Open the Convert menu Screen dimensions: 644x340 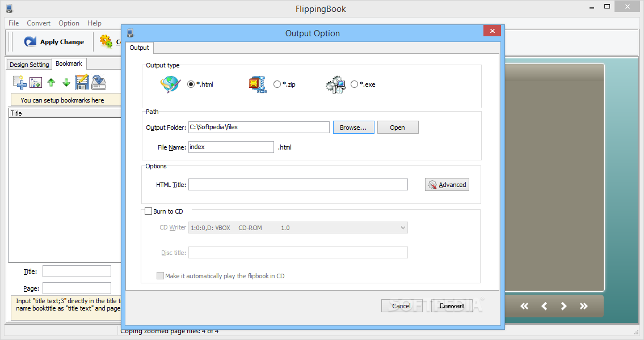(x=39, y=23)
